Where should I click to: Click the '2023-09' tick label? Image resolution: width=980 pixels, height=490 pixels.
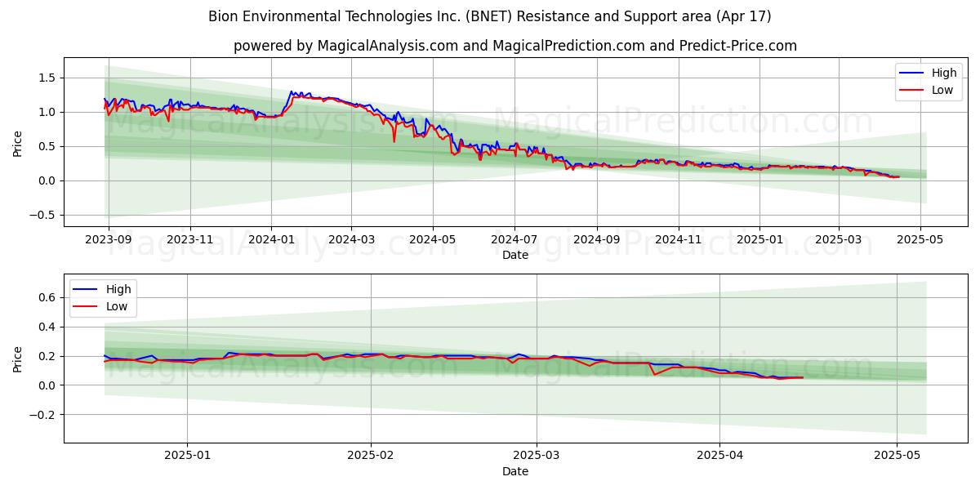(109, 239)
